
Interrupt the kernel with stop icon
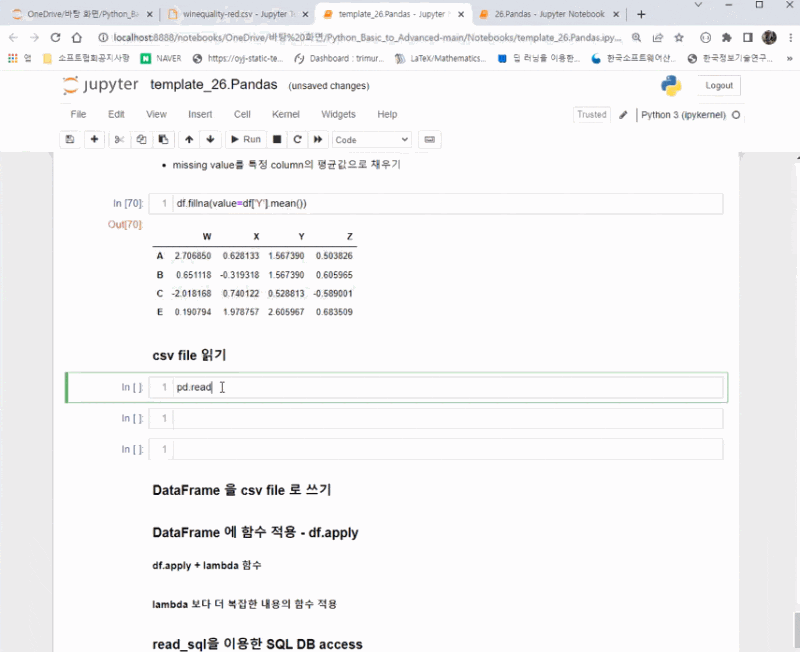click(x=277, y=139)
